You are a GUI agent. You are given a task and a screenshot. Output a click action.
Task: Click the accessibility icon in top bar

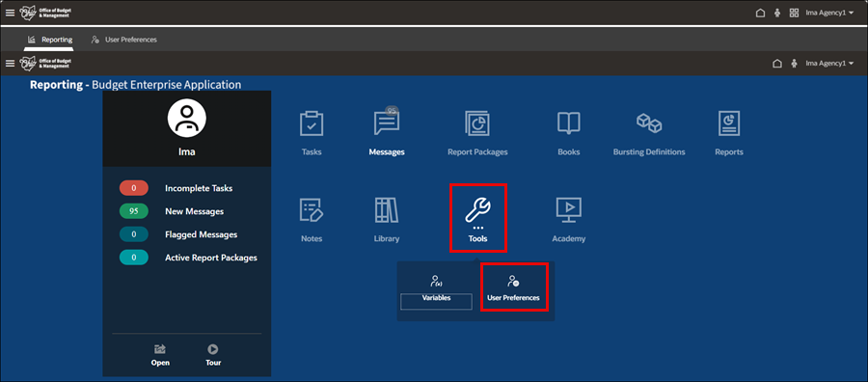(777, 13)
